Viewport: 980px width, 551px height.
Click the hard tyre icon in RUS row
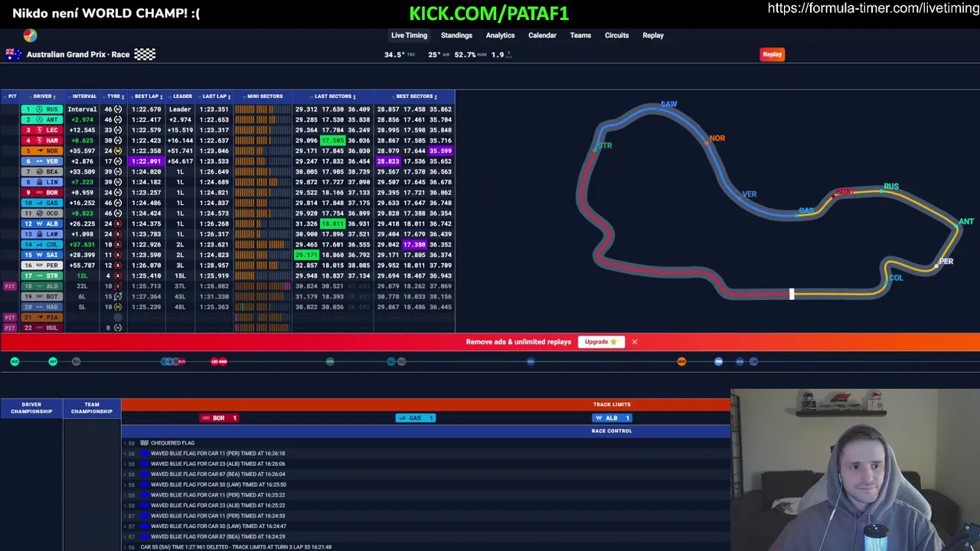click(118, 109)
